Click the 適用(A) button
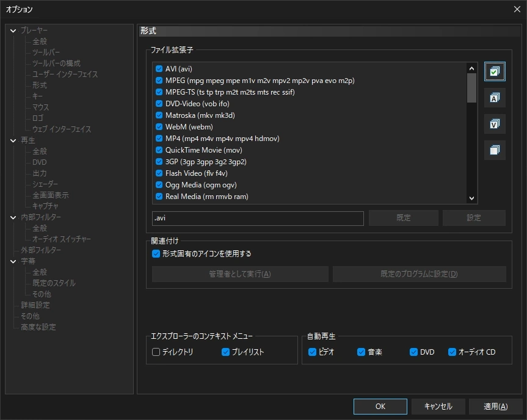 click(495, 407)
